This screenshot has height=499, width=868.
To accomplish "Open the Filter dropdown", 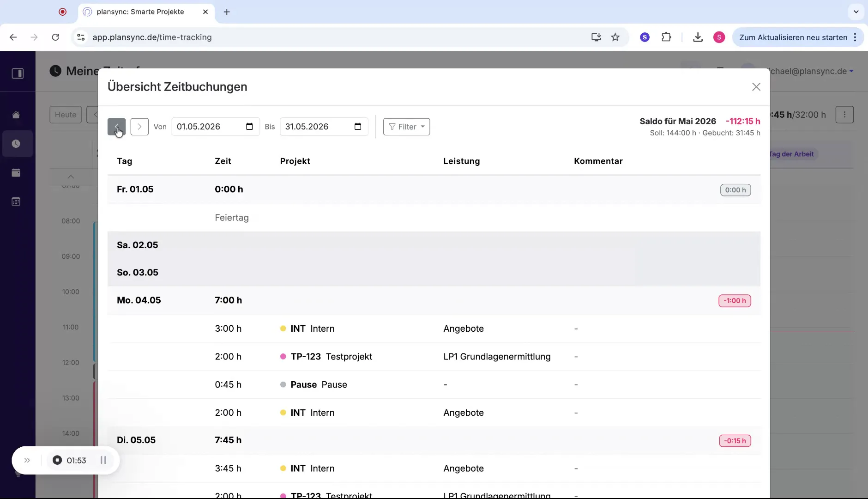I will click(x=406, y=127).
